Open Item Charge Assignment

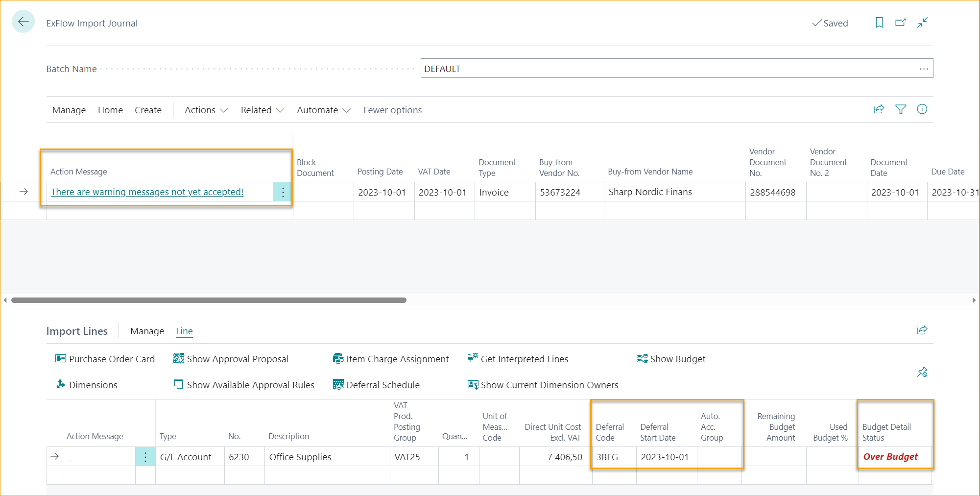397,359
